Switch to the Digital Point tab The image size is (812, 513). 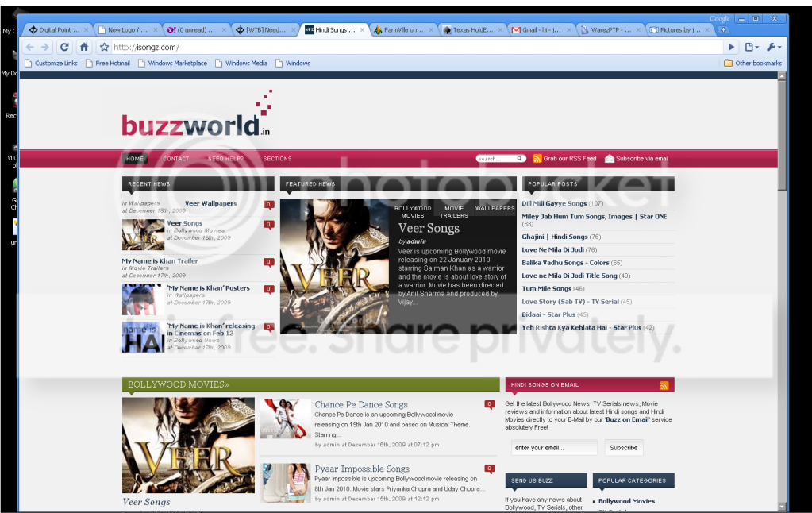(x=58, y=30)
